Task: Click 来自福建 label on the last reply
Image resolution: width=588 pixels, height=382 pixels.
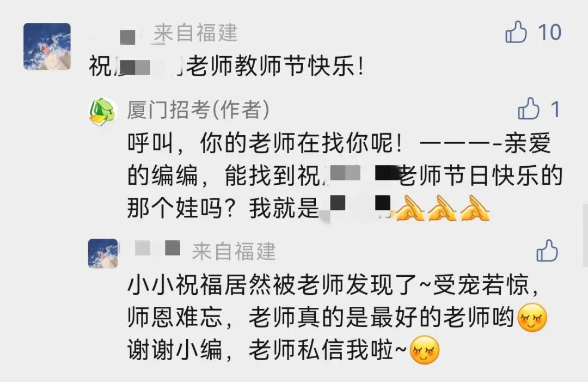Action: pyautogui.click(x=234, y=251)
